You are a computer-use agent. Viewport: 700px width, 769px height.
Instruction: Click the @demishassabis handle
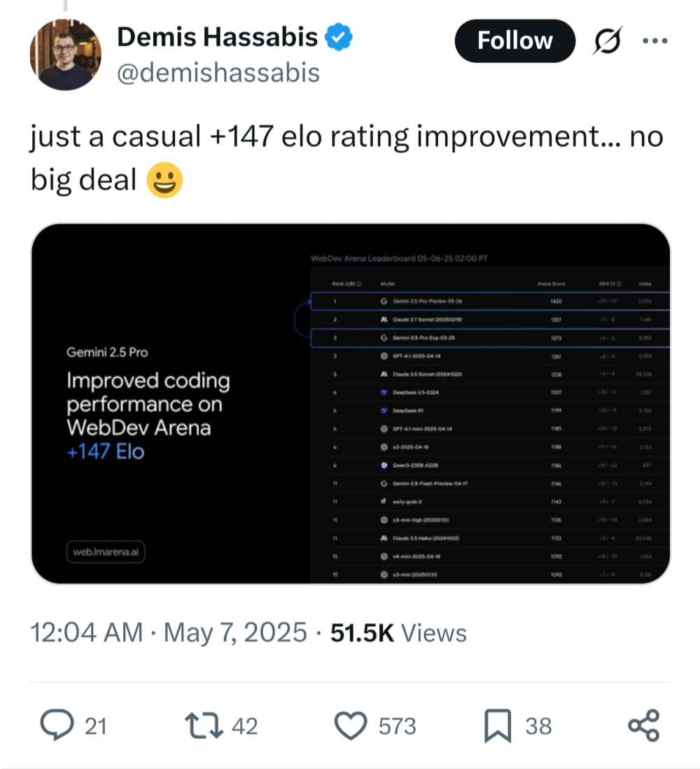(x=218, y=72)
